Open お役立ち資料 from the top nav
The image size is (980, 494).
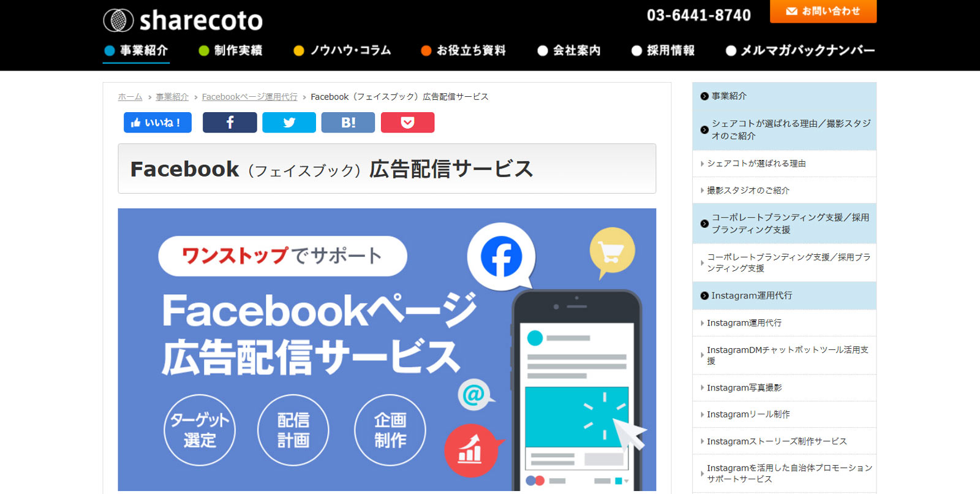(464, 50)
